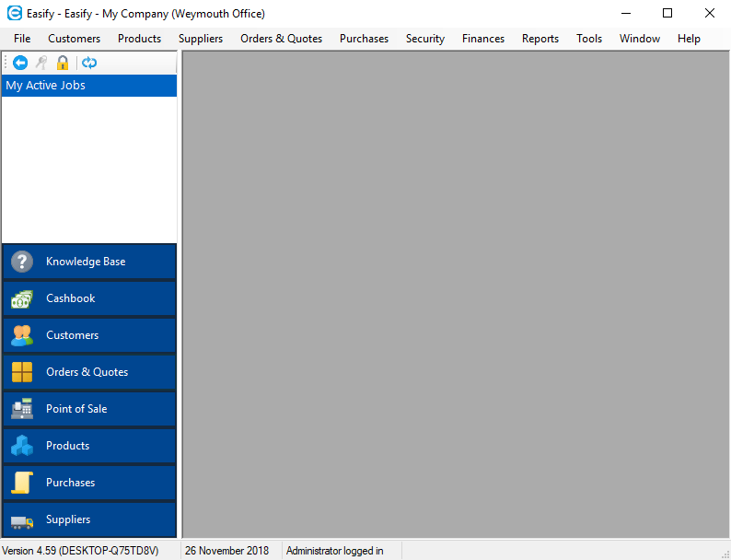Click the Customers sidebar button
This screenshot has width=731, height=560.
tap(89, 335)
